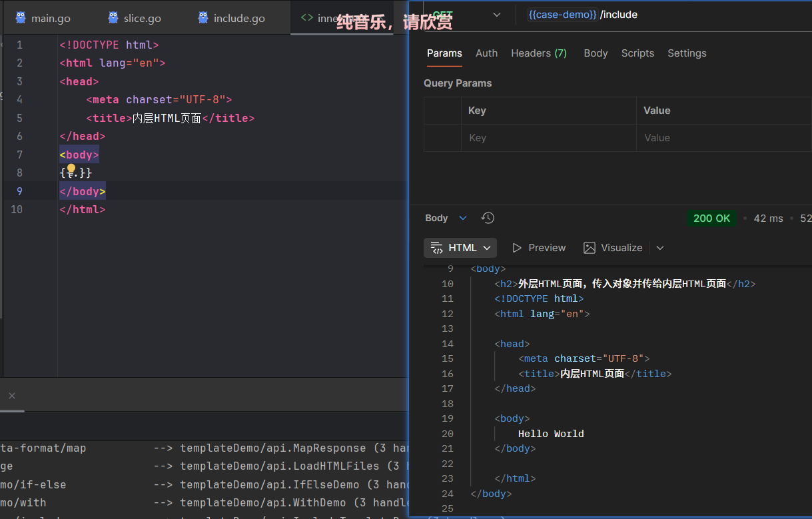Click the lightbulb quick-fix icon on line 8
This screenshot has width=812, height=519.
(71, 170)
